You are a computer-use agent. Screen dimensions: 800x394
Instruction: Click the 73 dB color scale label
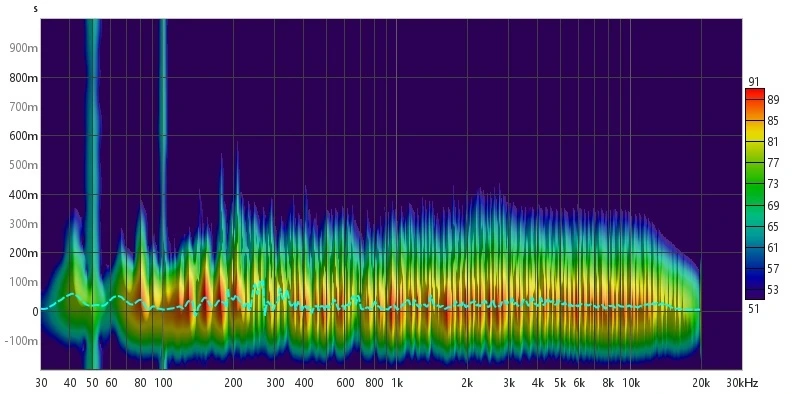(773, 184)
